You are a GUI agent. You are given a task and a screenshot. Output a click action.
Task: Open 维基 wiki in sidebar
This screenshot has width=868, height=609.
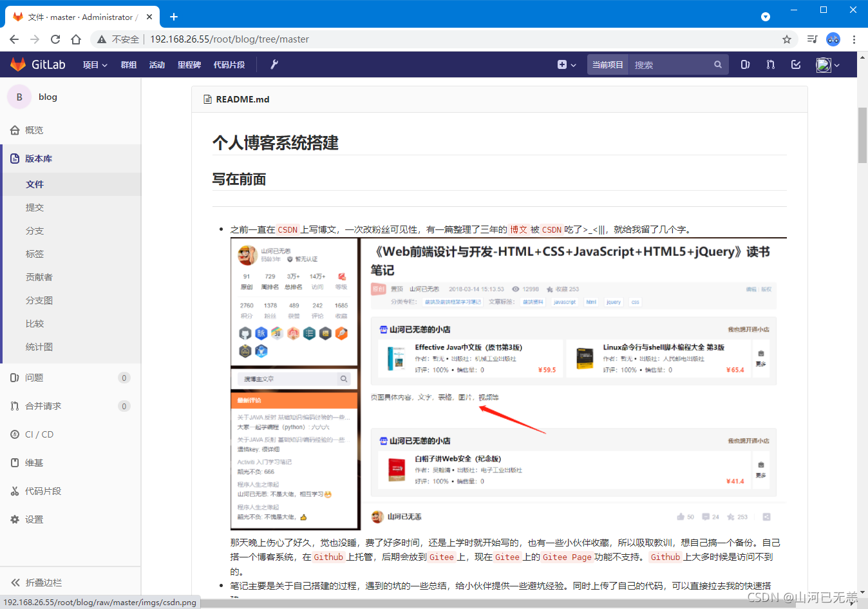tap(70, 463)
